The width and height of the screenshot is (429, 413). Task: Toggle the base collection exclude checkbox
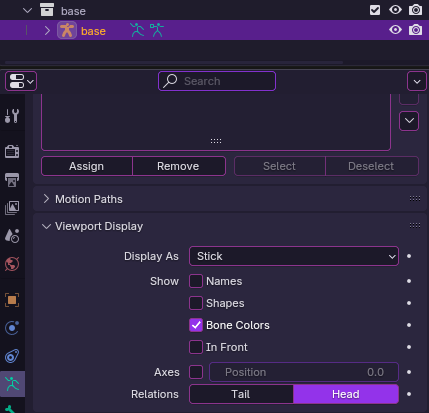(375, 10)
